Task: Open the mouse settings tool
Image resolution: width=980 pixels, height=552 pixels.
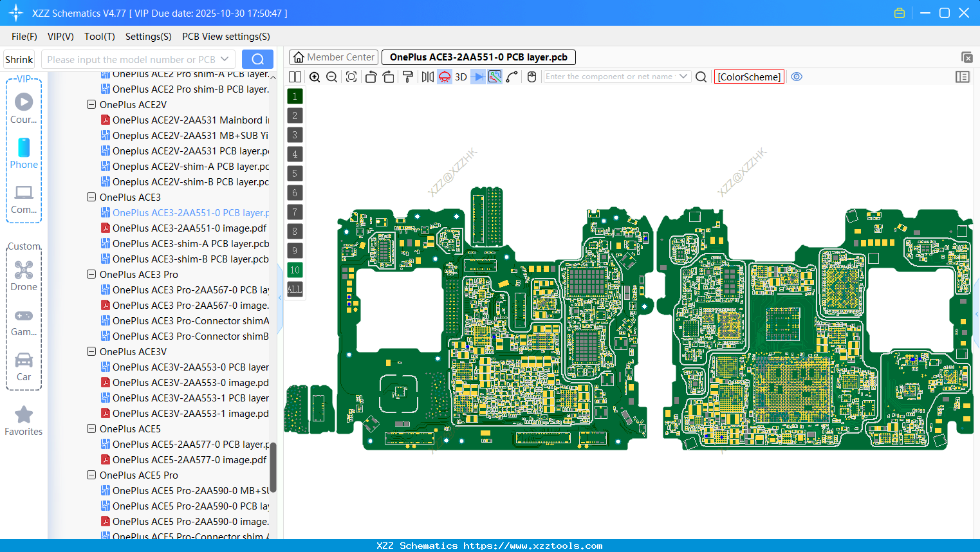Action: (532, 77)
